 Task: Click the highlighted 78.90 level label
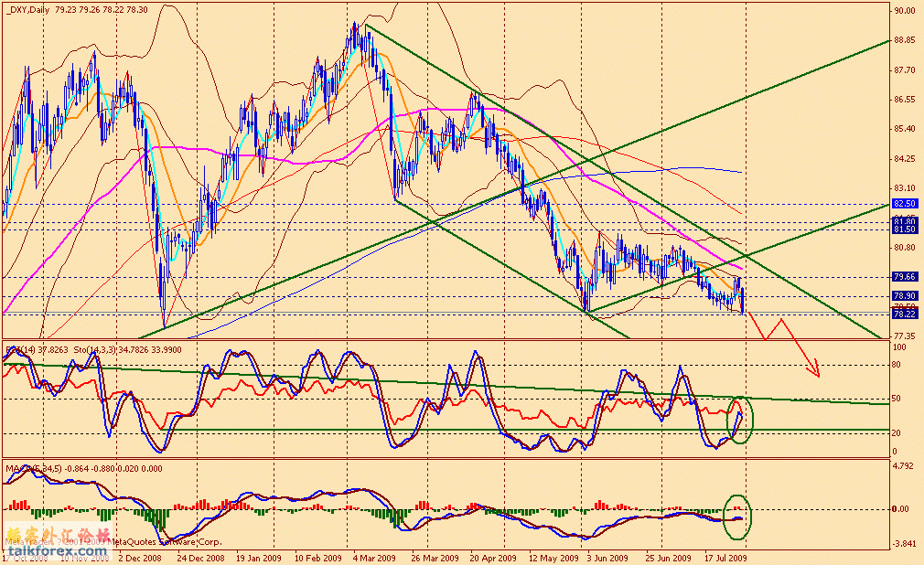[x=905, y=295]
